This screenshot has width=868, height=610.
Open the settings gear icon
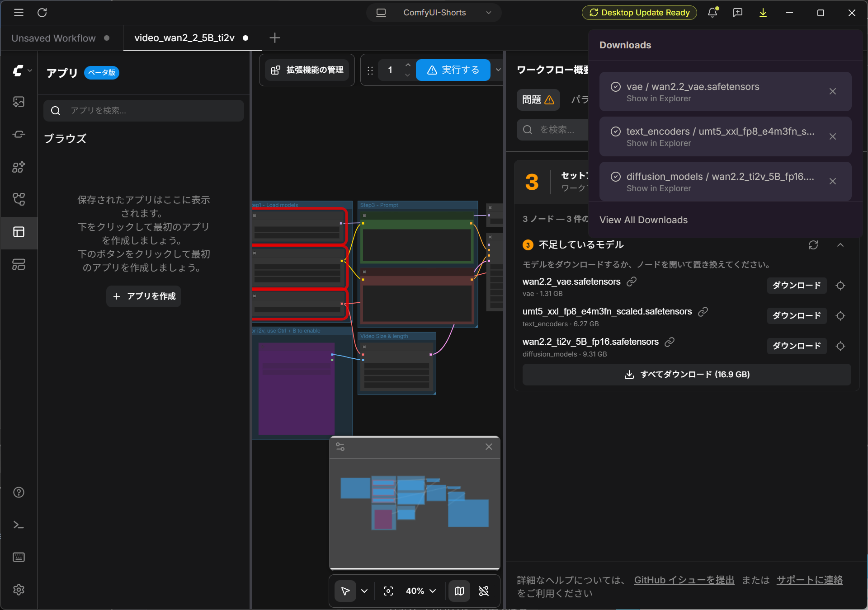(x=19, y=590)
